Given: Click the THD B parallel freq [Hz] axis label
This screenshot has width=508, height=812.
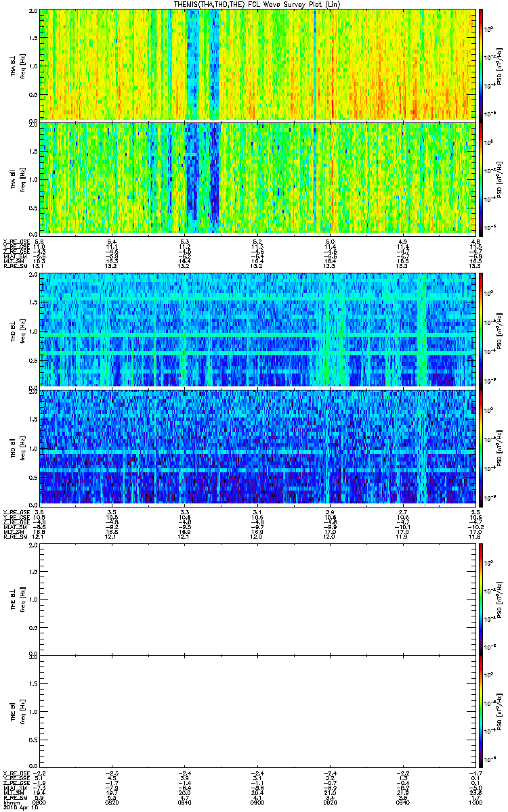Looking at the screenshot, I should 22,447.
